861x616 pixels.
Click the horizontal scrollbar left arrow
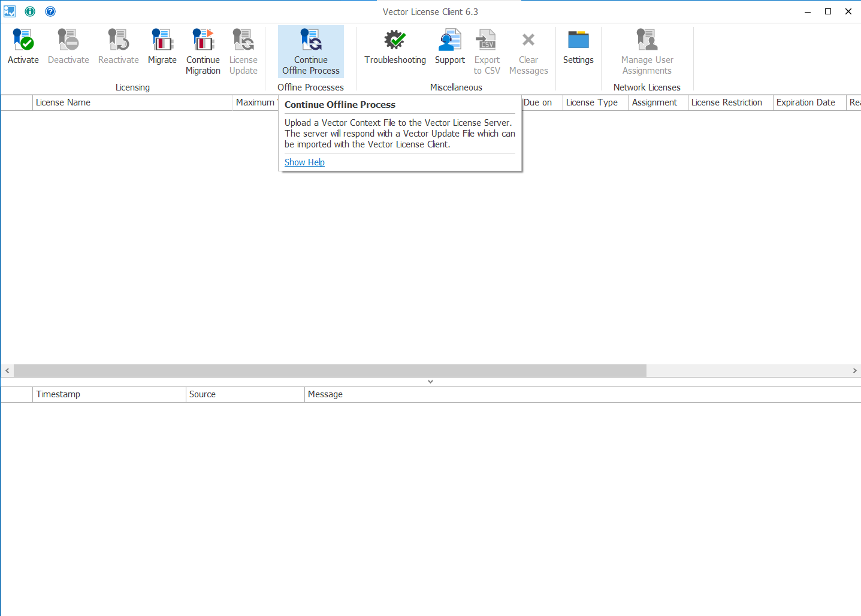[x=7, y=371]
